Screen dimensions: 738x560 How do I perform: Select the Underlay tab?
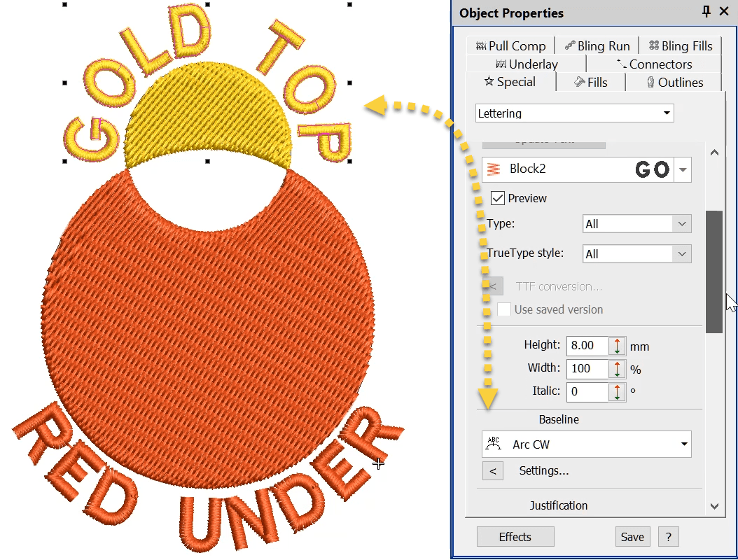point(527,64)
